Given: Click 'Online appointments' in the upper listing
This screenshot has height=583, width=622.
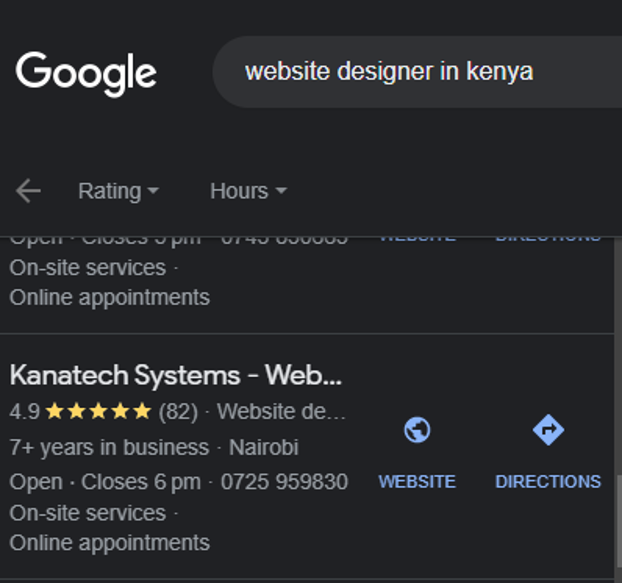Looking at the screenshot, I should (109, 298).
